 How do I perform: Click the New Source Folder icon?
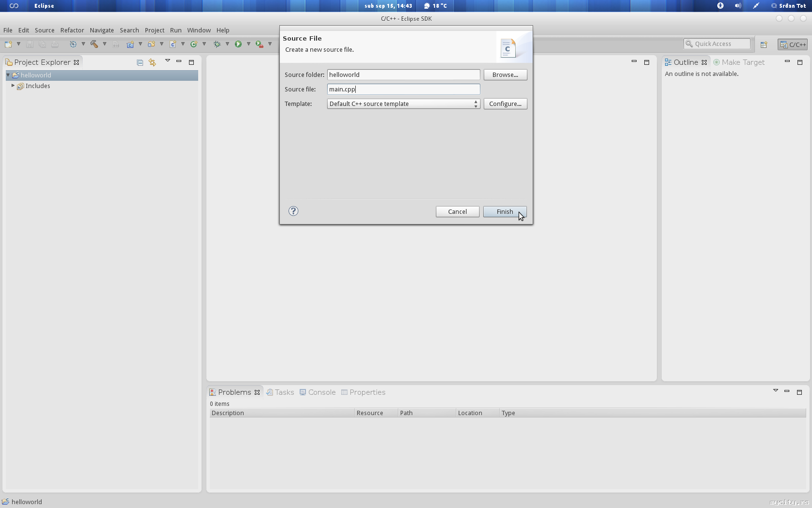tap(151, 44)
